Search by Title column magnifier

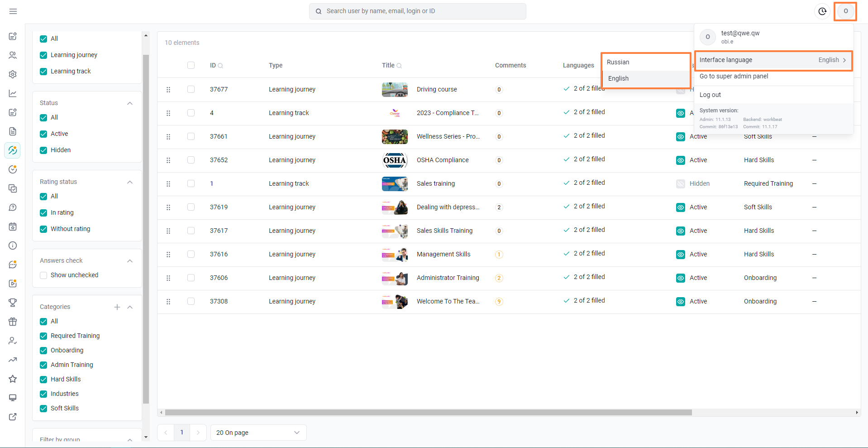pyautogui.click(x=399, y=66)
